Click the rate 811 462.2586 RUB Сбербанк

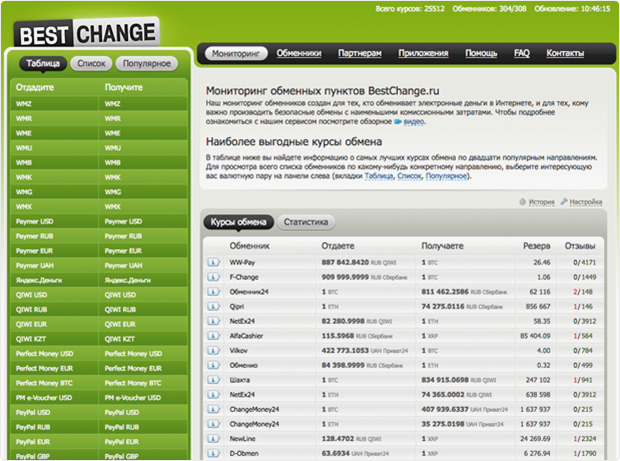click(x=464, y=292)
